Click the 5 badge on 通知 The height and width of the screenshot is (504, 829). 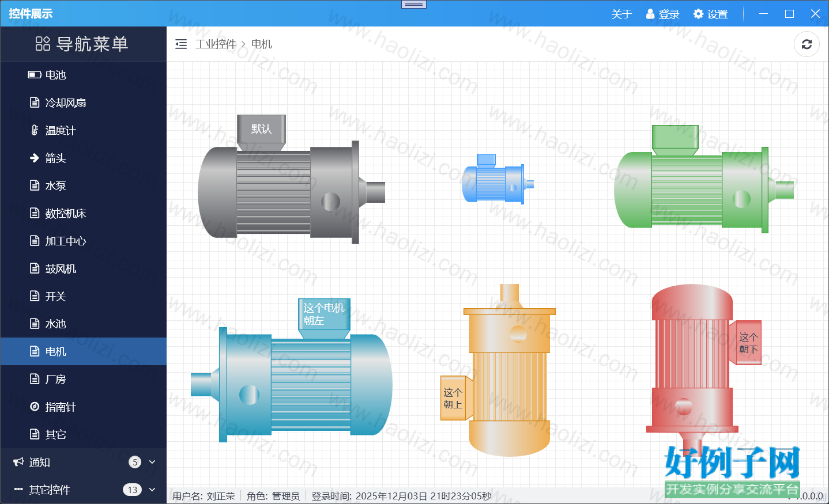click(x=135, y=462)
